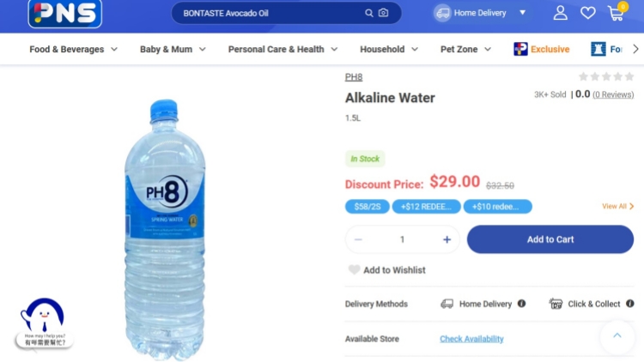This screenshot has height=362, width=644.
Task: Open camera image search
Action: pos(383,13)
